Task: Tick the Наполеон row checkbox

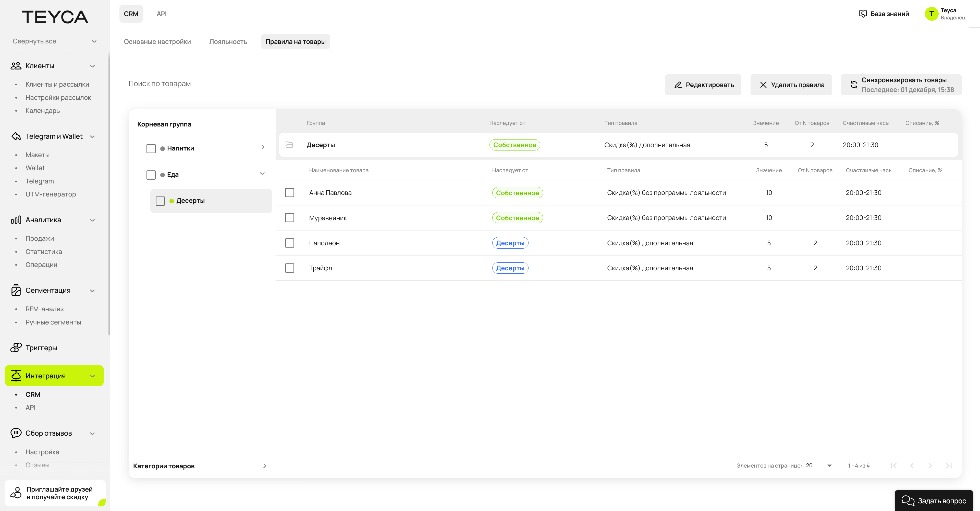Action: click(x=289, y=243)
